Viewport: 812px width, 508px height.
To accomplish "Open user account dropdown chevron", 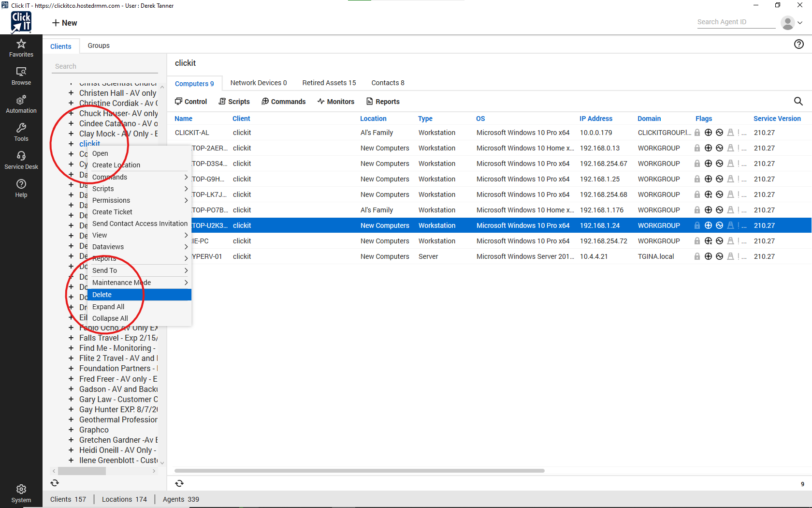I will 800,23.
